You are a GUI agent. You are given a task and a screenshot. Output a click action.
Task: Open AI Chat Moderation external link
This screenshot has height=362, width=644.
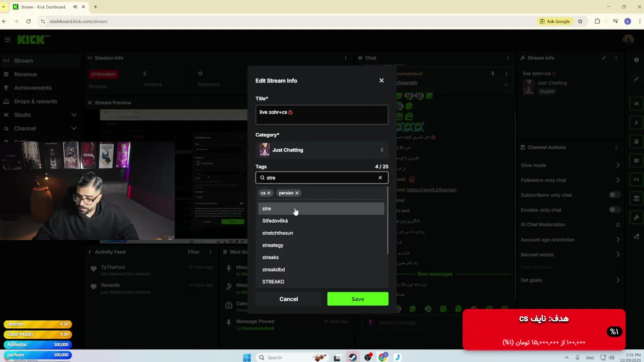[618, 225]
